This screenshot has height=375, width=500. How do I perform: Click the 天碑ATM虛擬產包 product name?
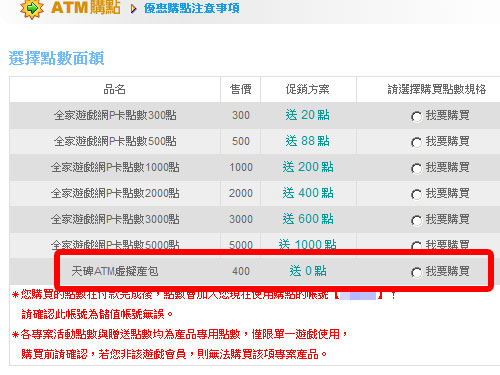pyautogui.click(x=115, y=271)
